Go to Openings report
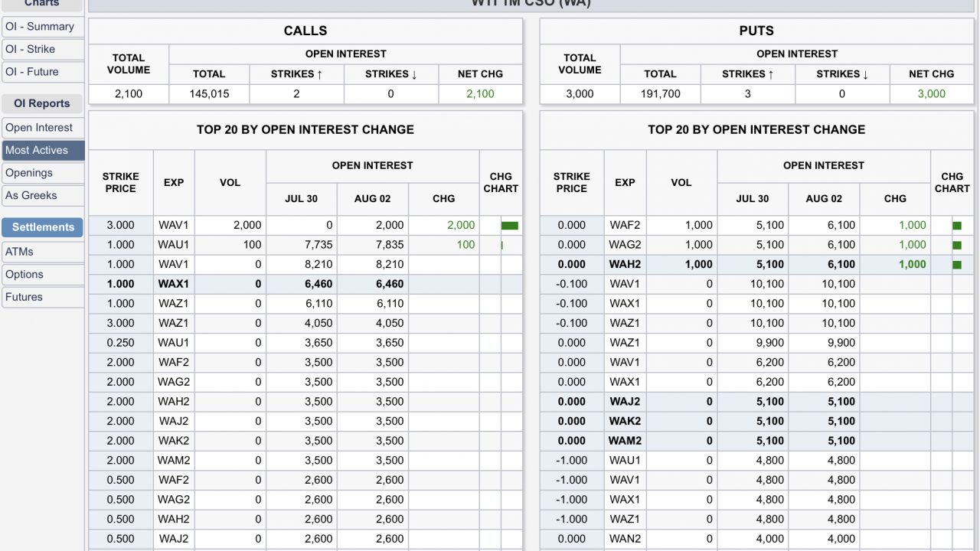Screen dimensions: 980x551 pyautogui.click(x=29, y=173)
